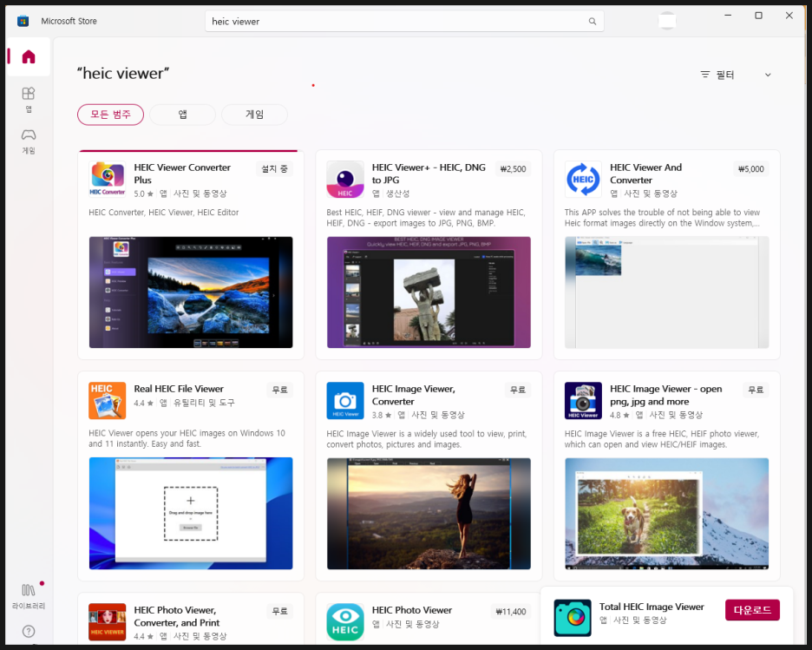Click the HEIC Photo Viewer, Converter, and Print icon
Screen dimensions: 812x650
[x=108, y=621]
